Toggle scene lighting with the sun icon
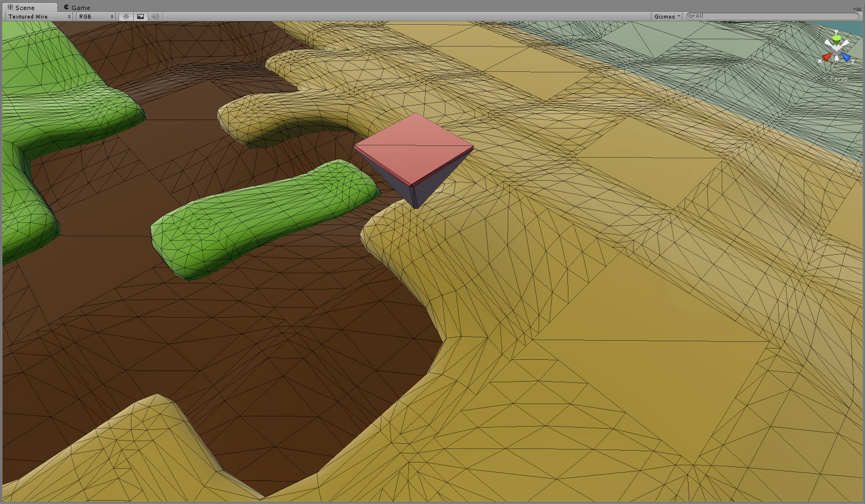Screen dimensions: 865x504 click(x=126, y=16)
